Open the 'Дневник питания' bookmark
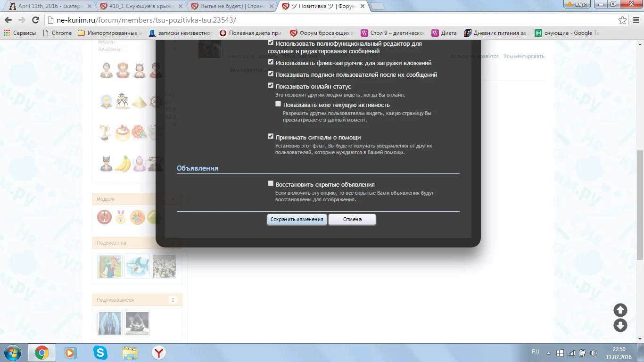The image size is (644, 362). coord(496,33)
